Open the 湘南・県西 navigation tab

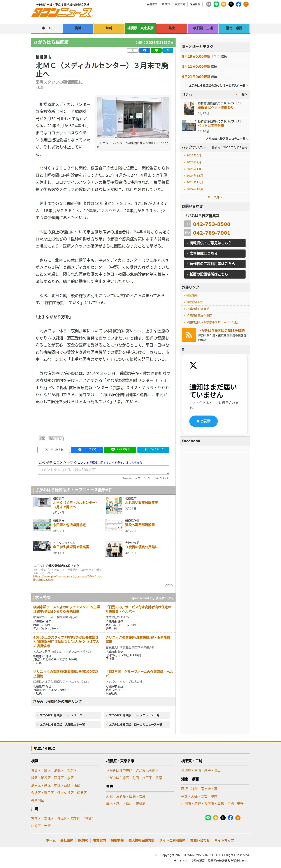pyautogui.click(x=234, y=29)
